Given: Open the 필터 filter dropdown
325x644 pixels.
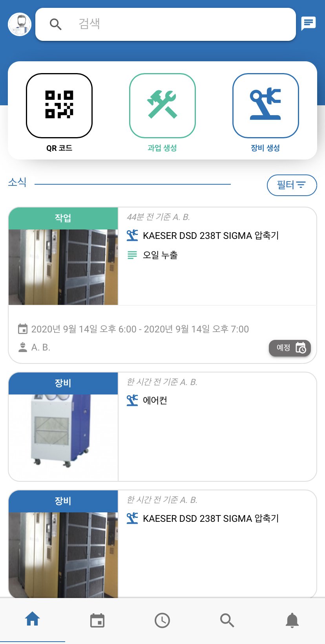Looking at the screenshot, I should (x=292, y=185).
